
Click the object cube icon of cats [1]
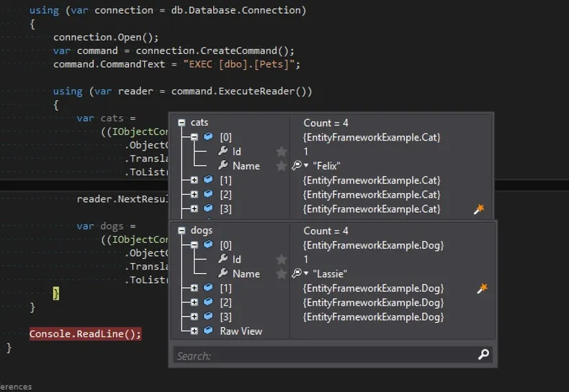click(x=208, y=179)
